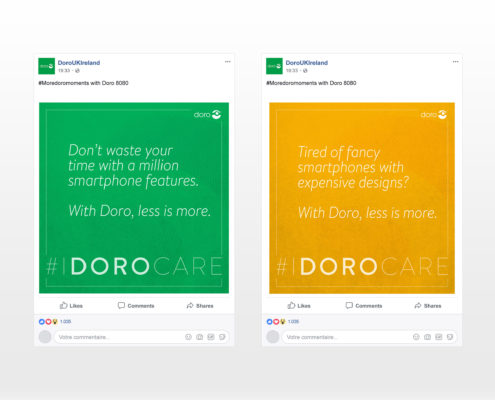Screen dimensions: 495x400
Task: Share the green Doro post
Action: click(x=200, y=306)
